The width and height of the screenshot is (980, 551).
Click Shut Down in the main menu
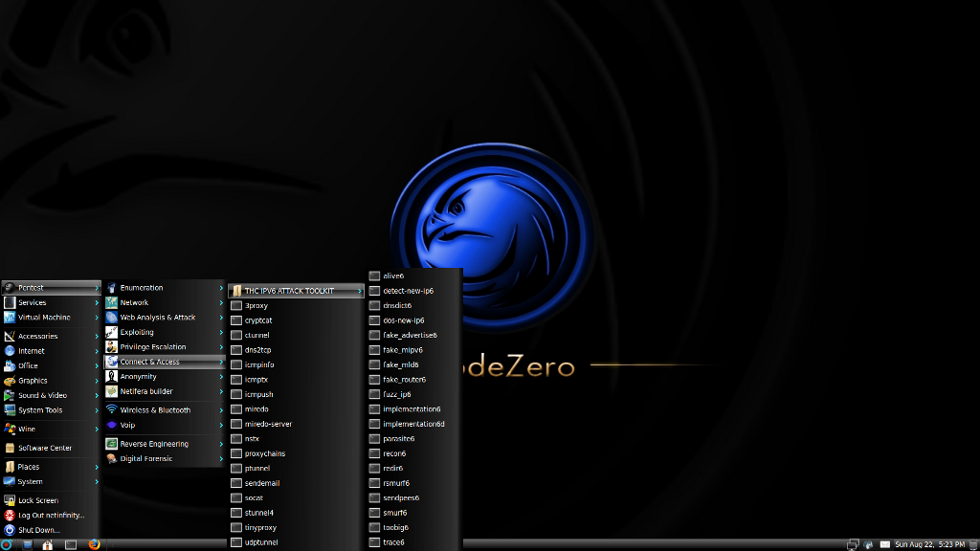[x=38, y=530]
